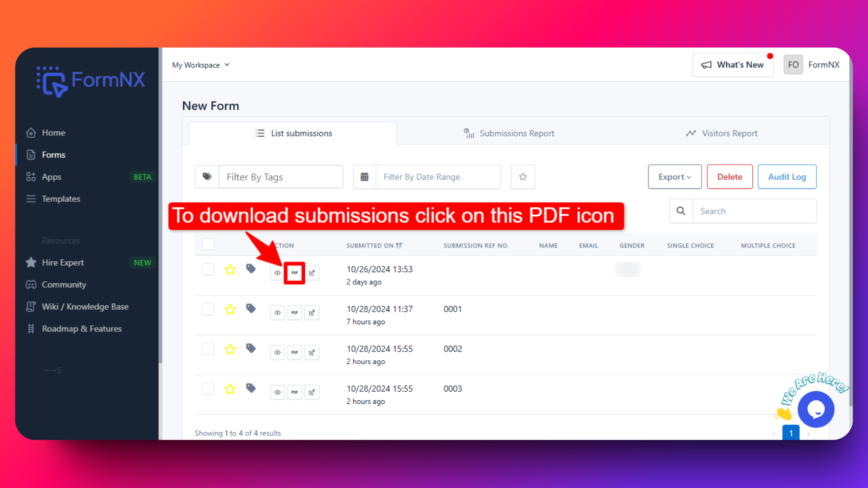This screenshot has height=488, width=868.
Task: Click the Search input field
Action: coord(754,211)
